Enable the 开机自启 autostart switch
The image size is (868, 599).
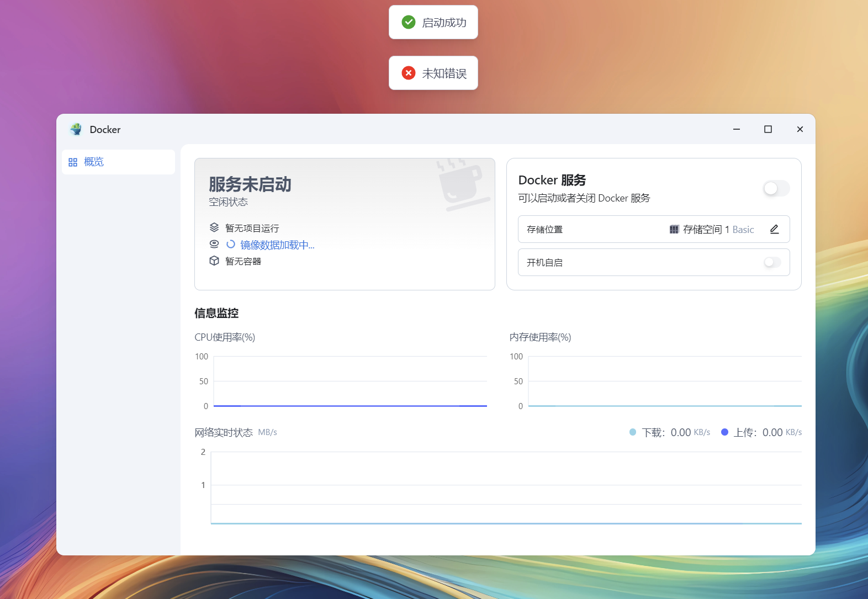point(772,262)
